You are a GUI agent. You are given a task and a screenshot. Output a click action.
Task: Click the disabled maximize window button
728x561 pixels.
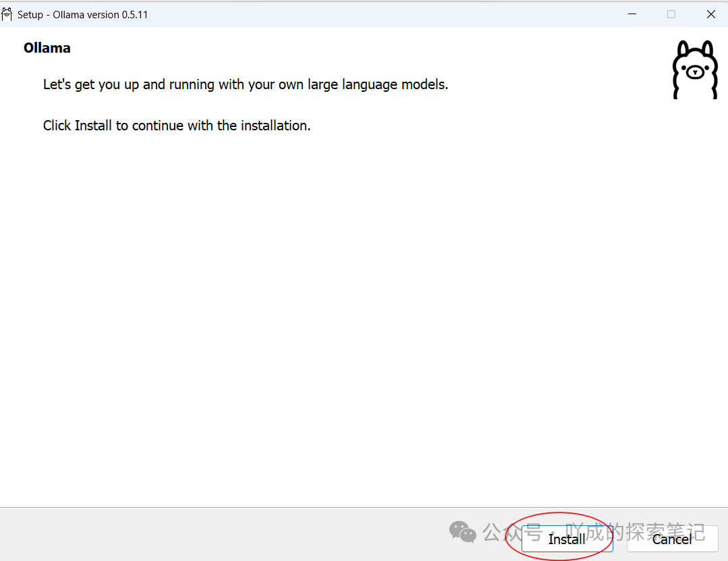[x=671, y=14]
